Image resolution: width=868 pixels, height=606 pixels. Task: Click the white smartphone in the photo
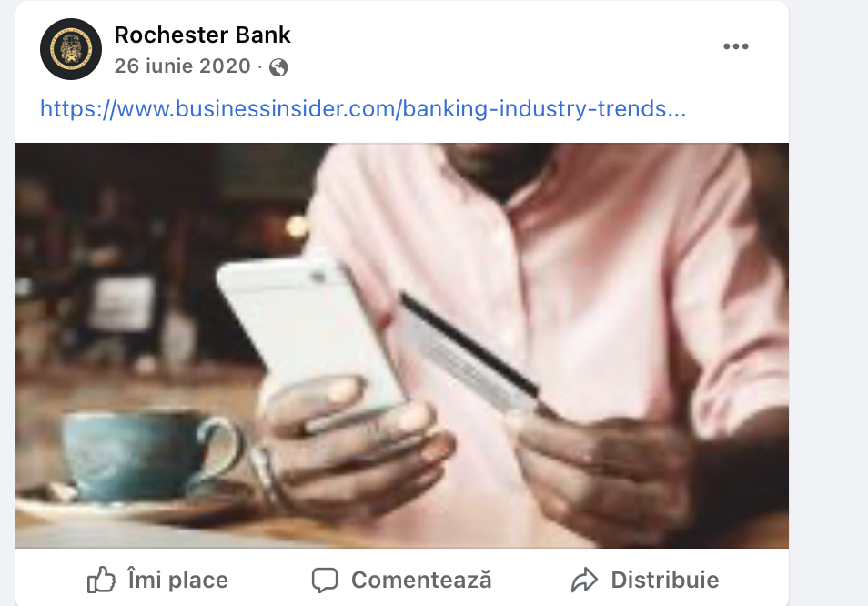pos(310,332)
